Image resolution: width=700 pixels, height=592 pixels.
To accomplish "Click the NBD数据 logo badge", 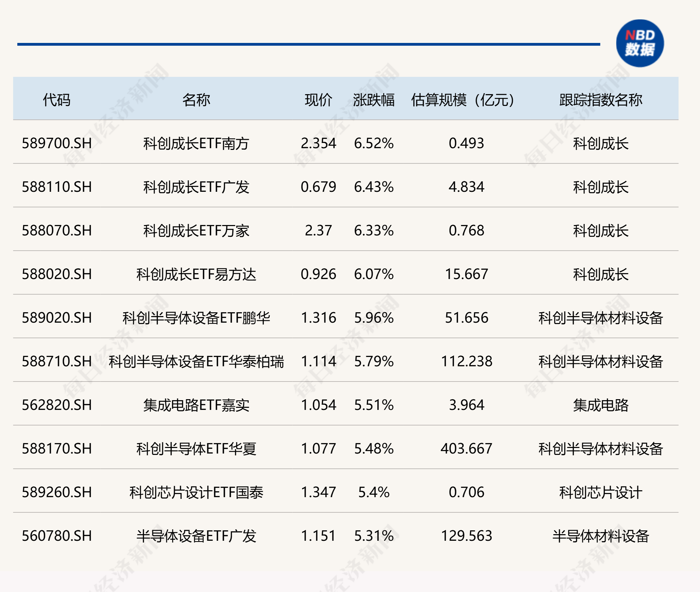I will pos(640,44).
